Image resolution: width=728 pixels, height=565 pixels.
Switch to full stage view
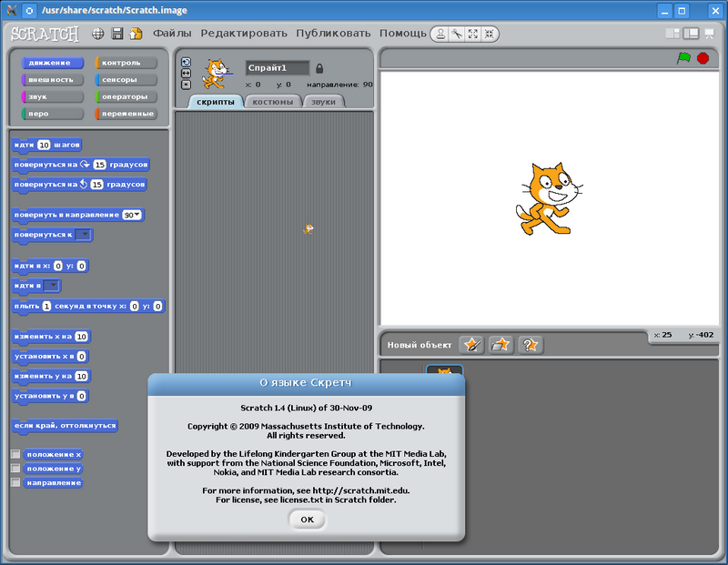click(x=691, y=34)
